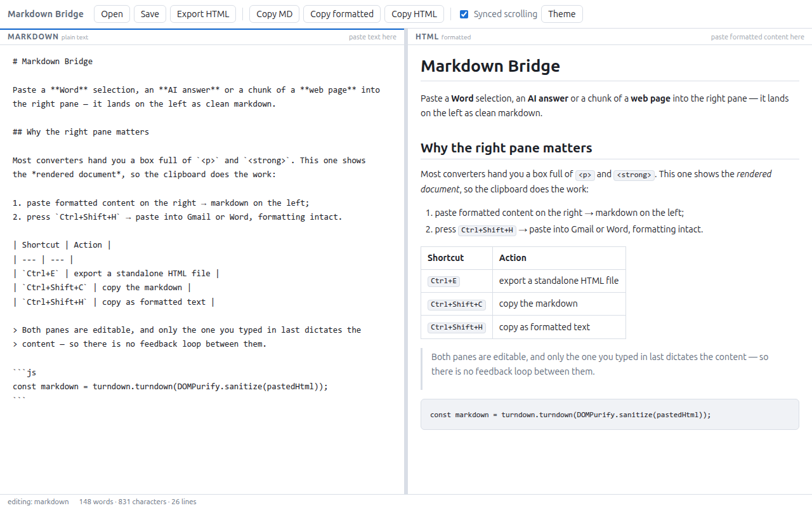Click 'paste text here' hint in markdown pane
Image resolution: width=812 pixels, height=508 pixels.
372,37
